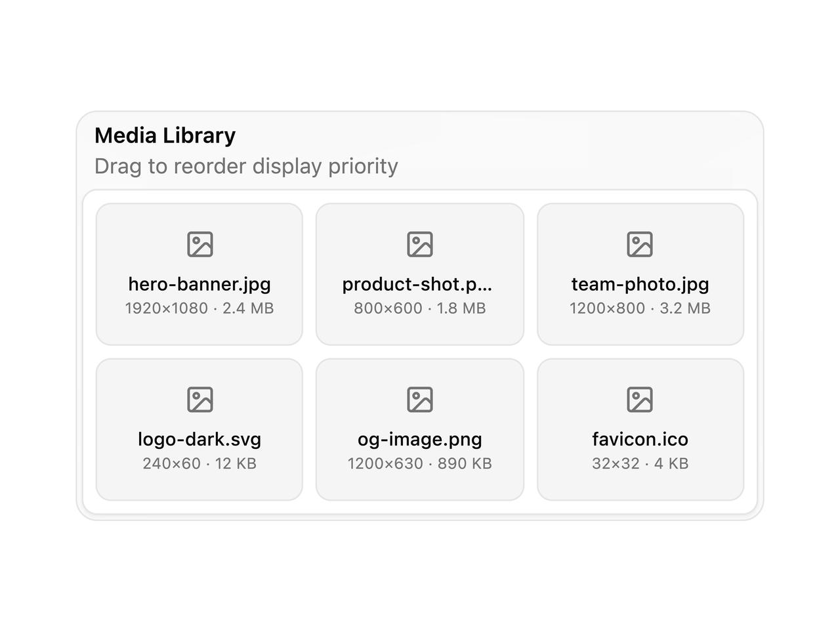The image size is (840, 630).
Task: Click the team-photo.jpg image icon
Action: [640, 244]
